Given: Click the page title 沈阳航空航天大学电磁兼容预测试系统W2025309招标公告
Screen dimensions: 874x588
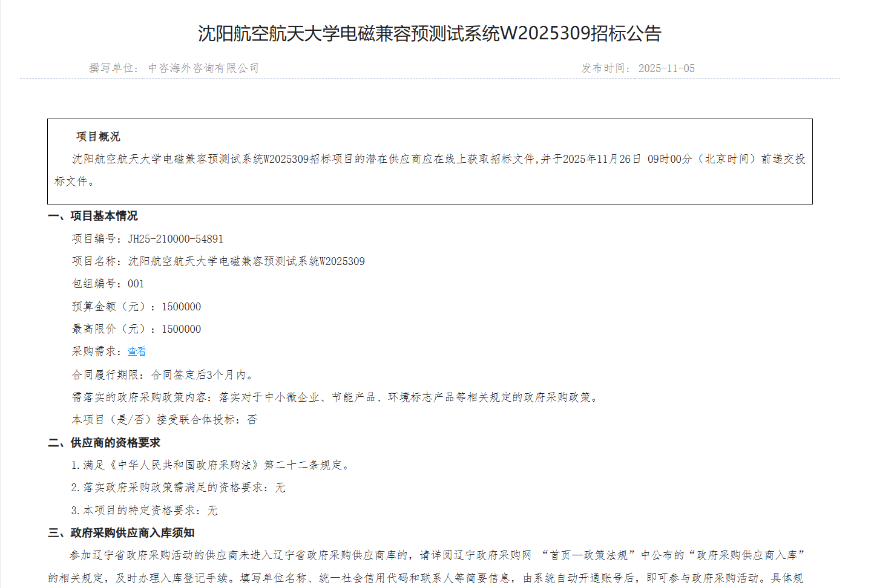Looking at the screenshot, I should coord(430,33).
